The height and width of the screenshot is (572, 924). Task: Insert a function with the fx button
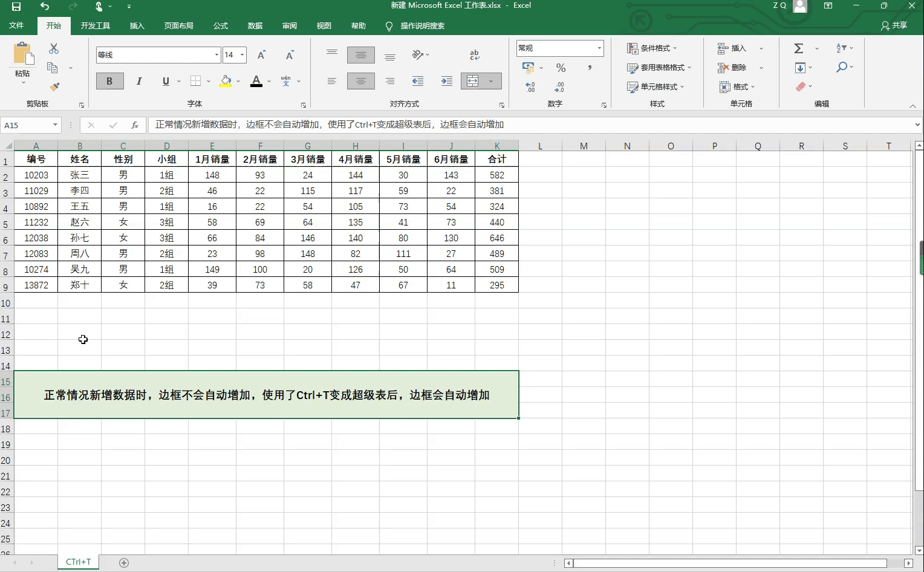pos(135,125)
